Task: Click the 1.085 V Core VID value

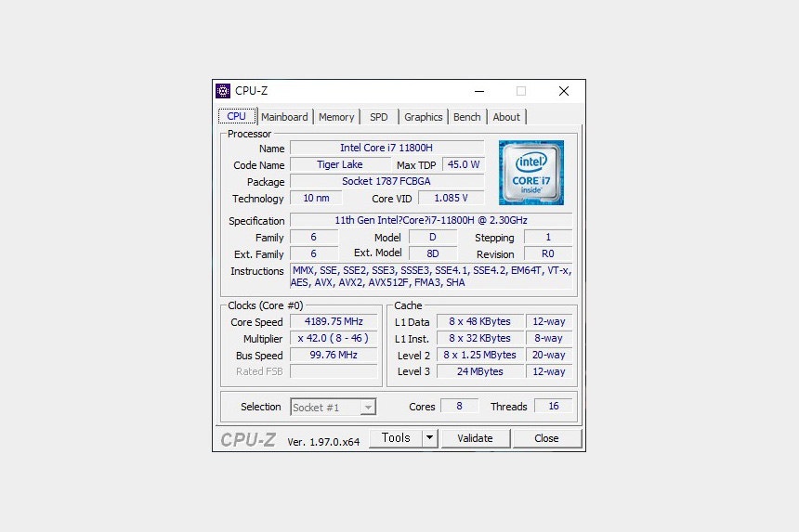Action: 451,198
